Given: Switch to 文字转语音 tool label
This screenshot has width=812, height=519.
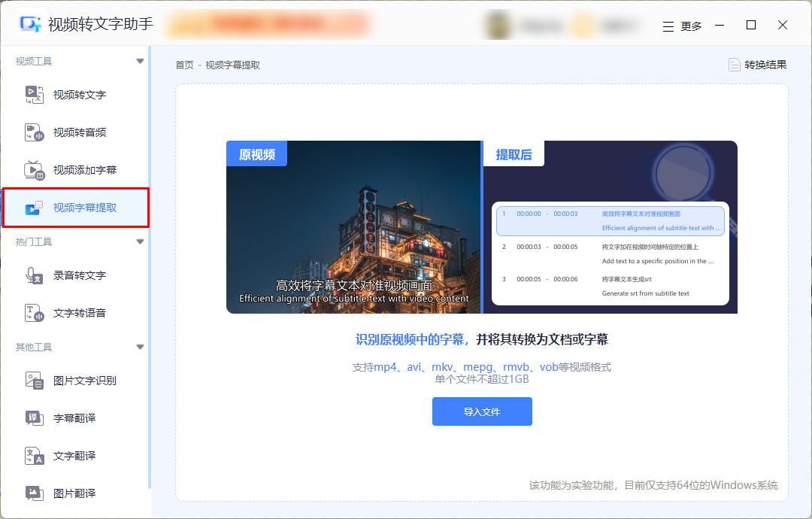Looking at the screenshot, I should [x=80, y=313].
